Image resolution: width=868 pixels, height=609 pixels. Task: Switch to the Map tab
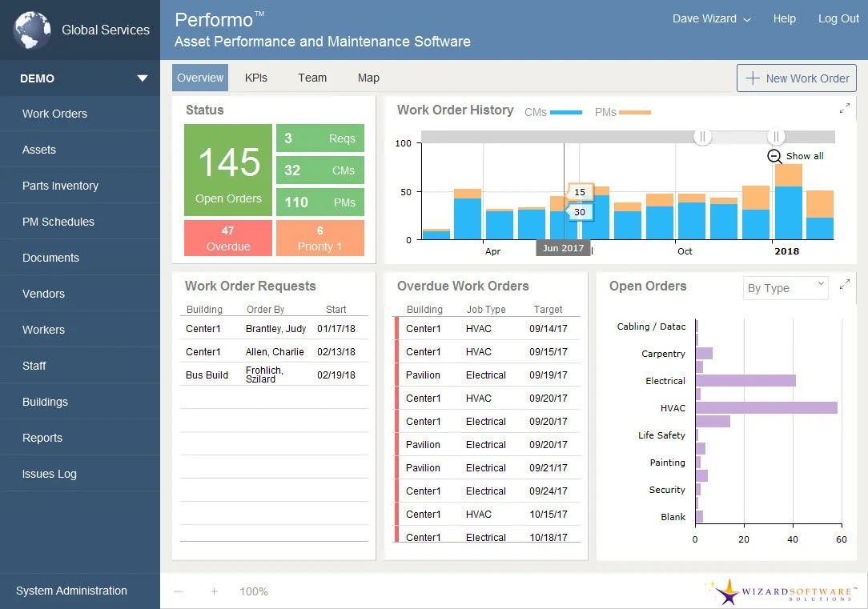[x=368, y=78]
